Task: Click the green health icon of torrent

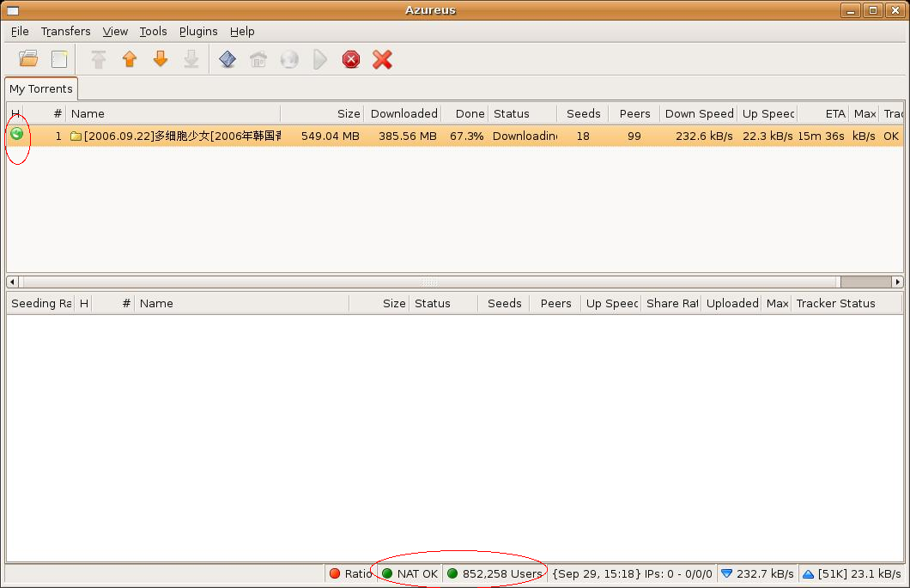Action: [x=17, y=134]
